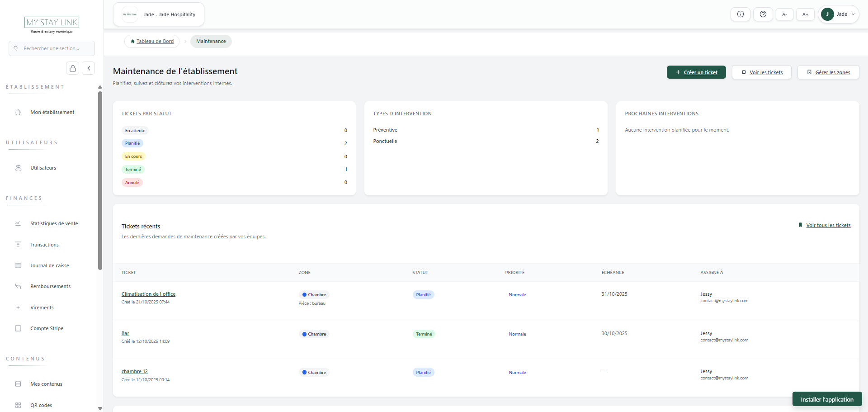Click the Transactions icon in Finances section
Screen dimensions: 868x412
18,244
